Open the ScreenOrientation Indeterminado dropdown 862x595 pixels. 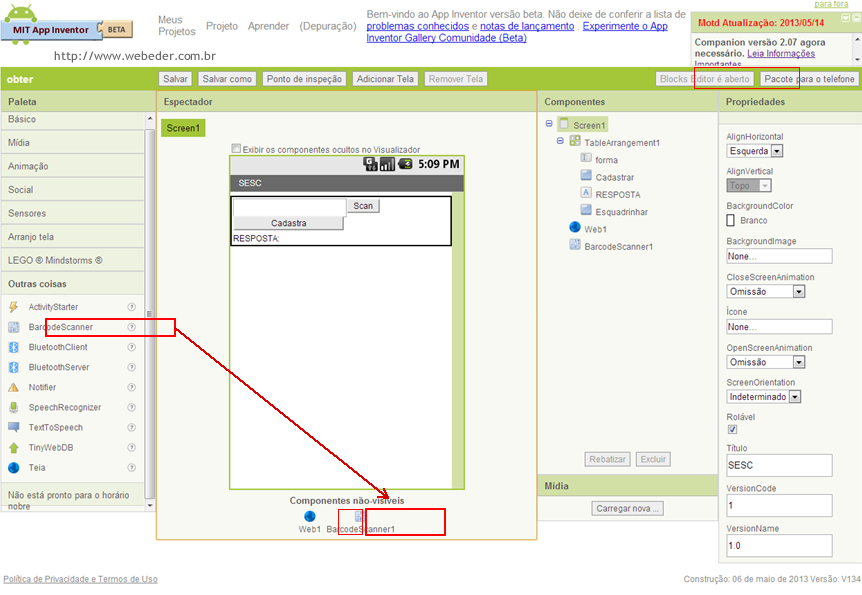point(764,396)
